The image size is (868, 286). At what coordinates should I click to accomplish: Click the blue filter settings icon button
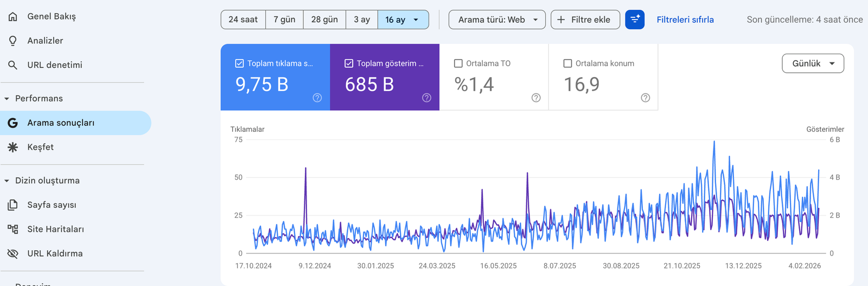tap(635, 20)
